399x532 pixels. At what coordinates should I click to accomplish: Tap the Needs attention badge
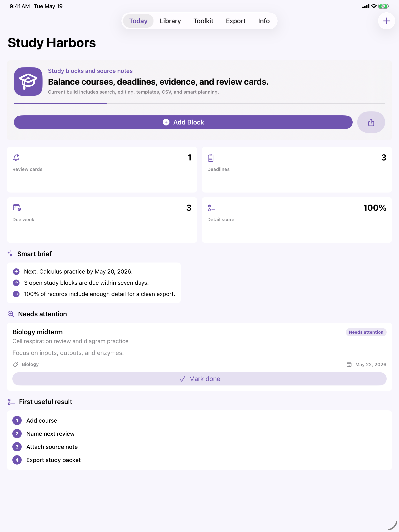[x=366, y=332]
